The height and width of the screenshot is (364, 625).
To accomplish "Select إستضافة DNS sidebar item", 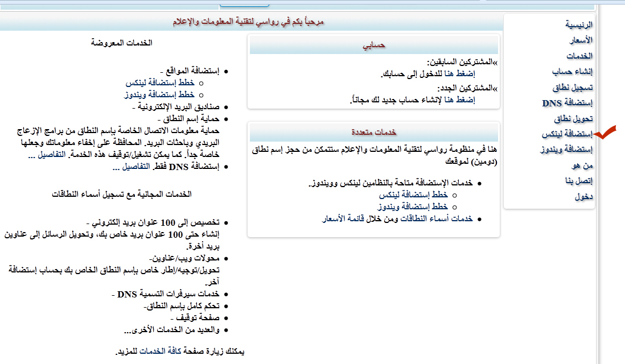I will pyautogui.click(x=568, y=103).
